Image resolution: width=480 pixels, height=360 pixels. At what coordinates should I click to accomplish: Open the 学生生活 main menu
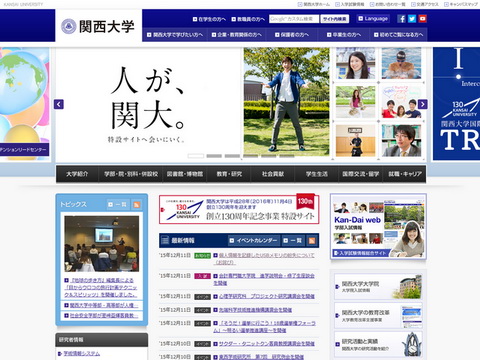(317, 174)
